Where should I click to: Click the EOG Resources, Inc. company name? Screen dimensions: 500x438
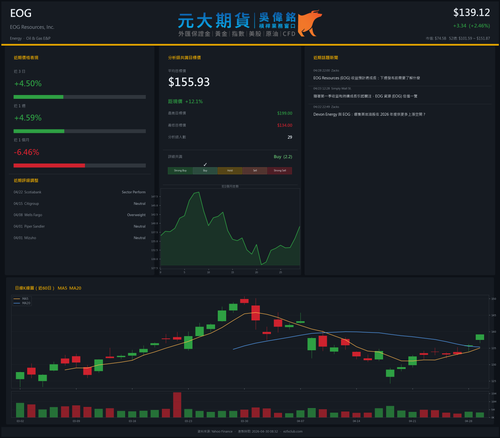(32, 27)
